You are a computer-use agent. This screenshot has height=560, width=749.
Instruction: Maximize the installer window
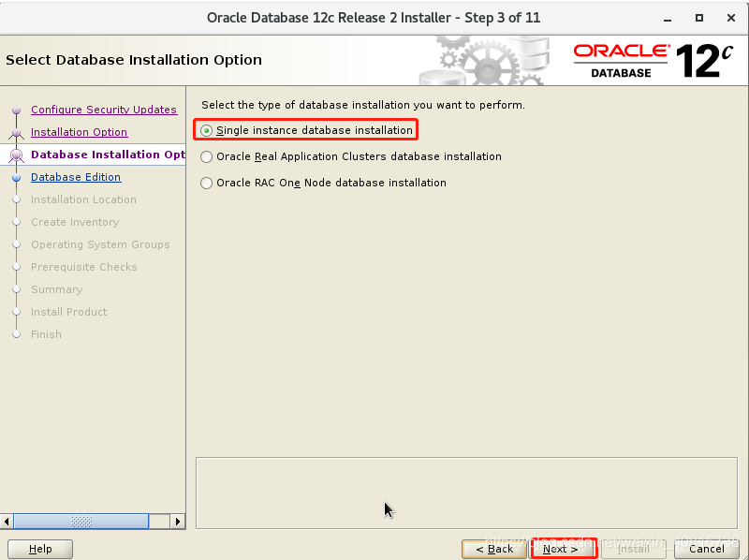[698, 18]
